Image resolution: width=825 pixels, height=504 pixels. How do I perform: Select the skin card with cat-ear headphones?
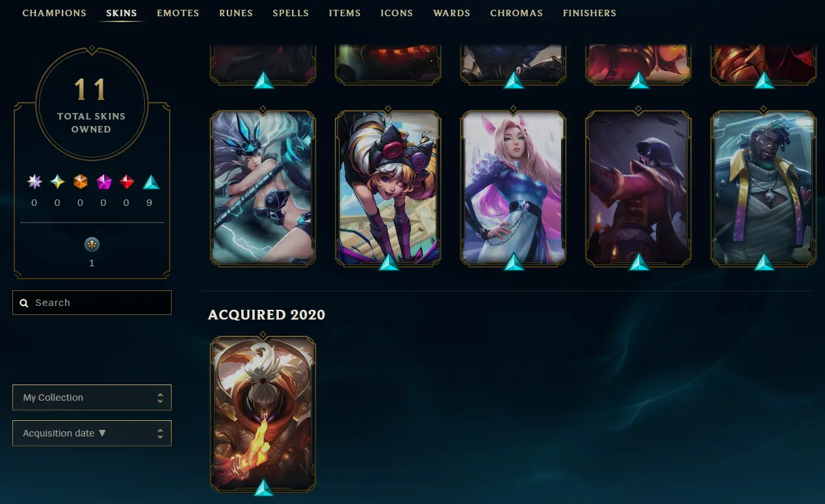[x=388, y=188]
